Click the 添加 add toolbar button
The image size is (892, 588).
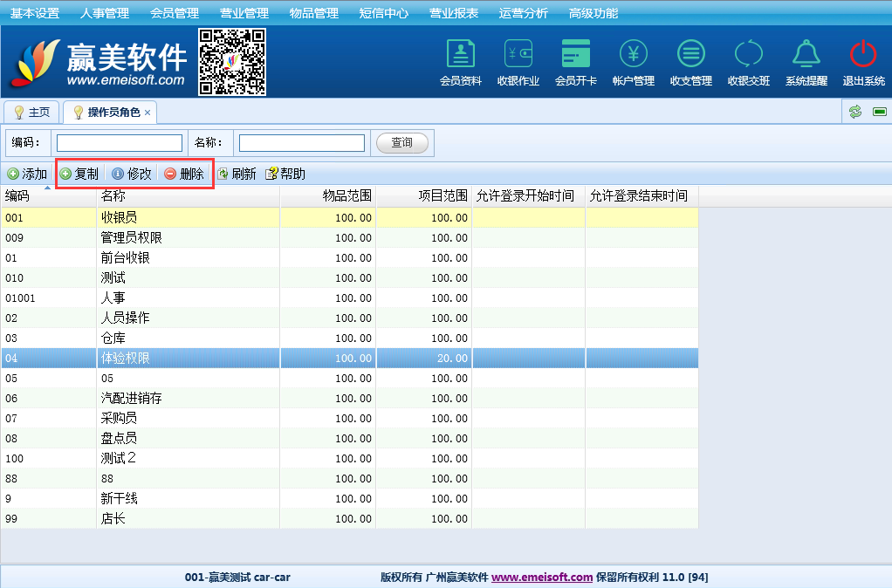[27, 174]
